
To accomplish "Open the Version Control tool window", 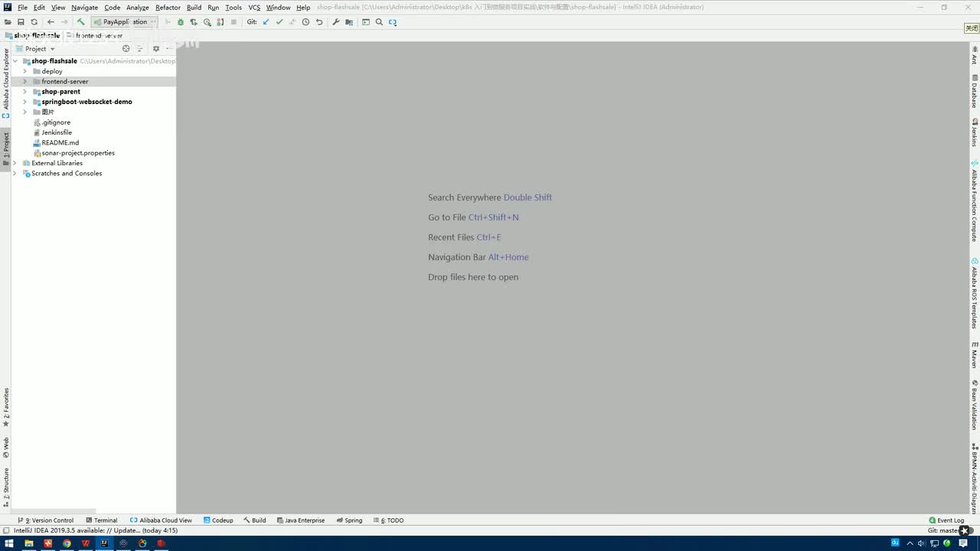I will (46, 520).
